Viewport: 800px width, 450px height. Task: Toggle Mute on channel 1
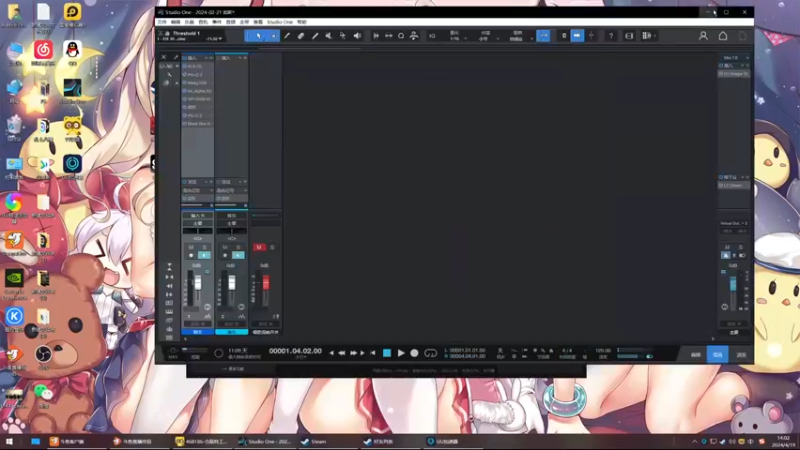click(191, 247)
